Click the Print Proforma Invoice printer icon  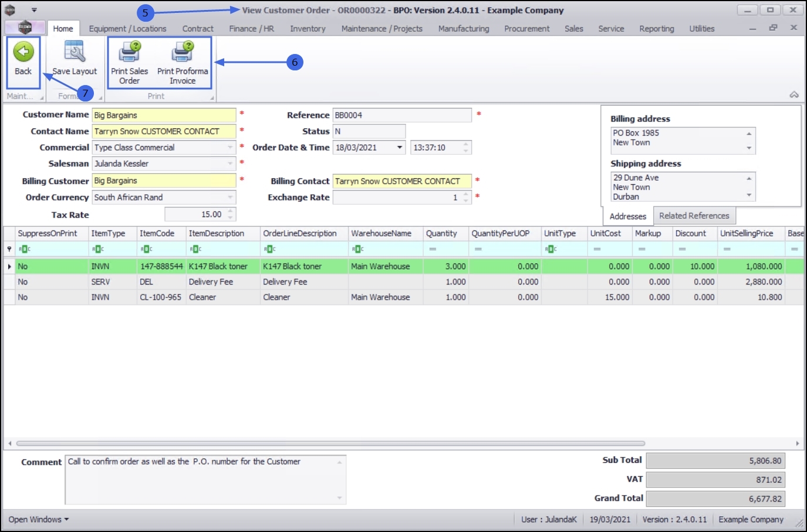click(x=183, y=52)
